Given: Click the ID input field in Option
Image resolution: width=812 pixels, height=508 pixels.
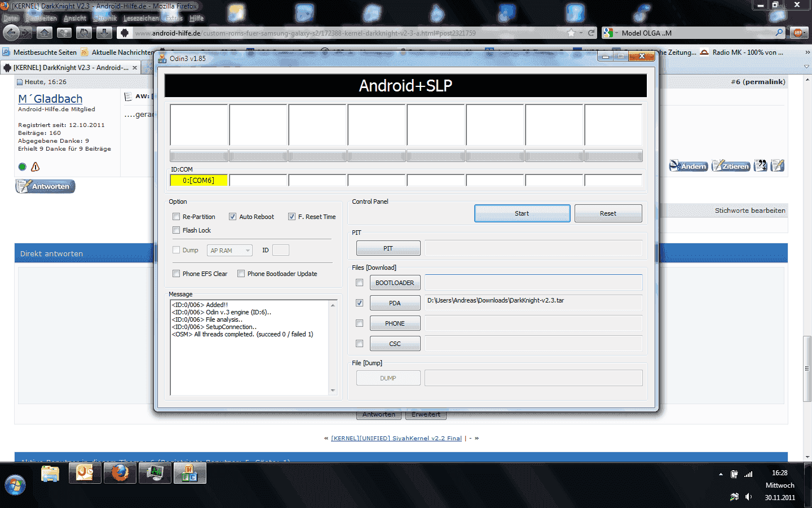Looking at the screenshot, I should pyautogui.click(x=281, y=250).
